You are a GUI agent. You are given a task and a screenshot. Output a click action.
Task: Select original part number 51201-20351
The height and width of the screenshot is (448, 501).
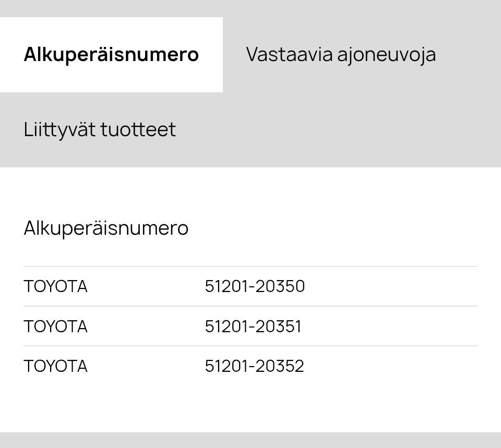(253, 326)
